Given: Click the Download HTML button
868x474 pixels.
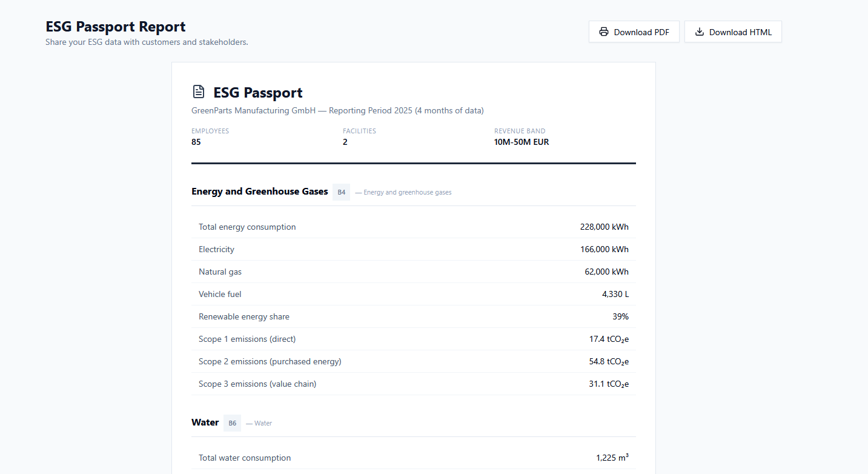Looking at the screenshot, I should (733, 32).
